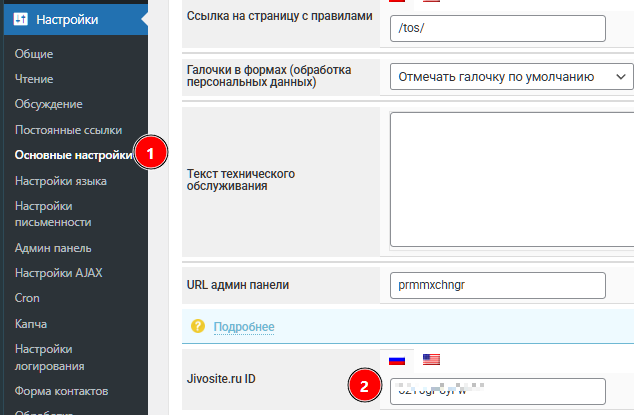
Task: Click the Настройки settings icon in sidebar header
Action: (x=20, y=19)
